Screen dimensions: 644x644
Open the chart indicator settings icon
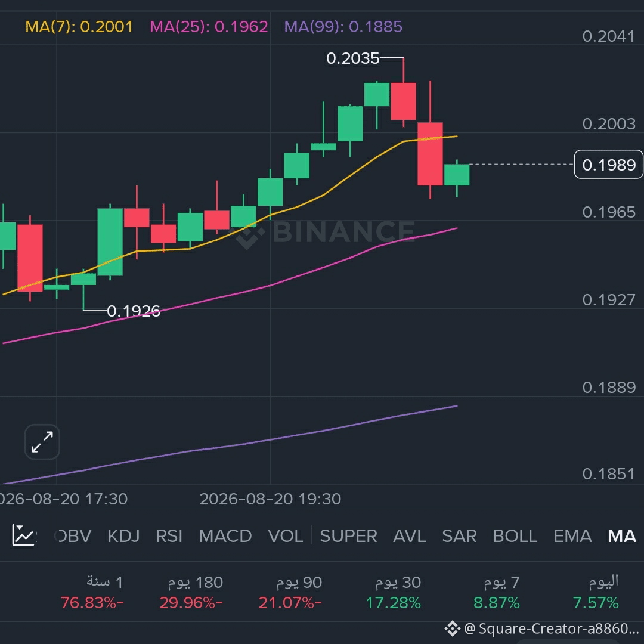23,535
